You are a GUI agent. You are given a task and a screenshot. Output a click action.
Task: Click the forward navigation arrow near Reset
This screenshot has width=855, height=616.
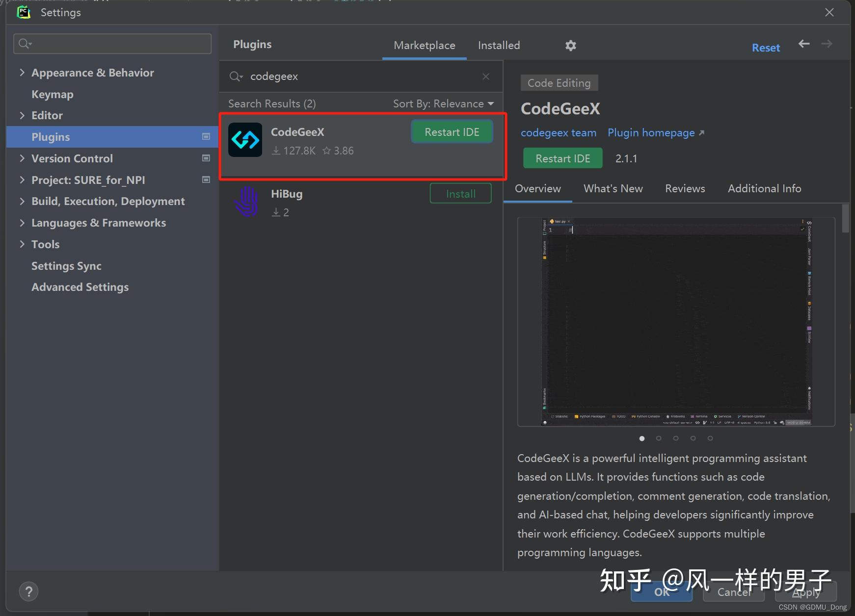coord(827,44)
